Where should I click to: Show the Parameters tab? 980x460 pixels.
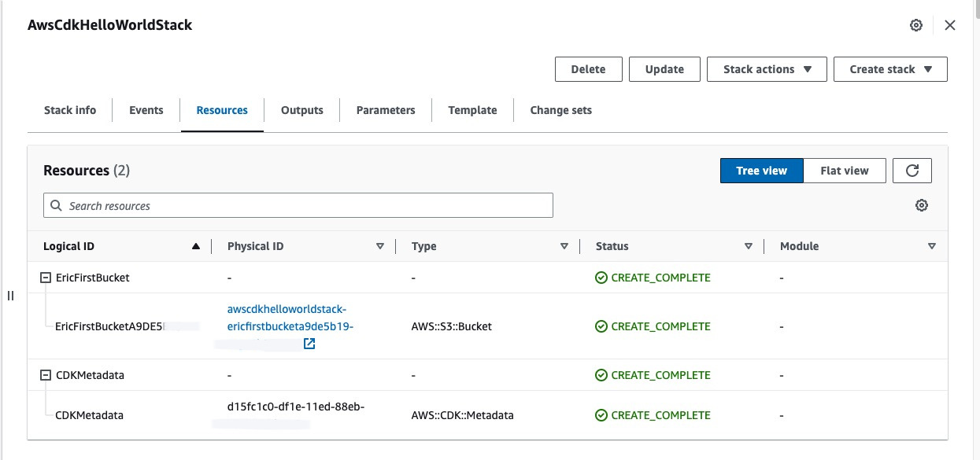pos(386,110)
